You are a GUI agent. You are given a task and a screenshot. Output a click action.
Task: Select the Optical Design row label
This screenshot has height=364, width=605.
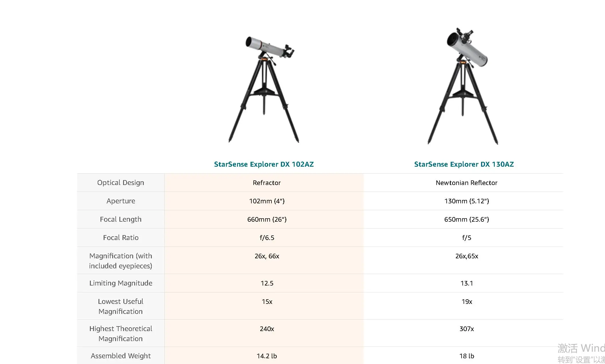[121, 183]
